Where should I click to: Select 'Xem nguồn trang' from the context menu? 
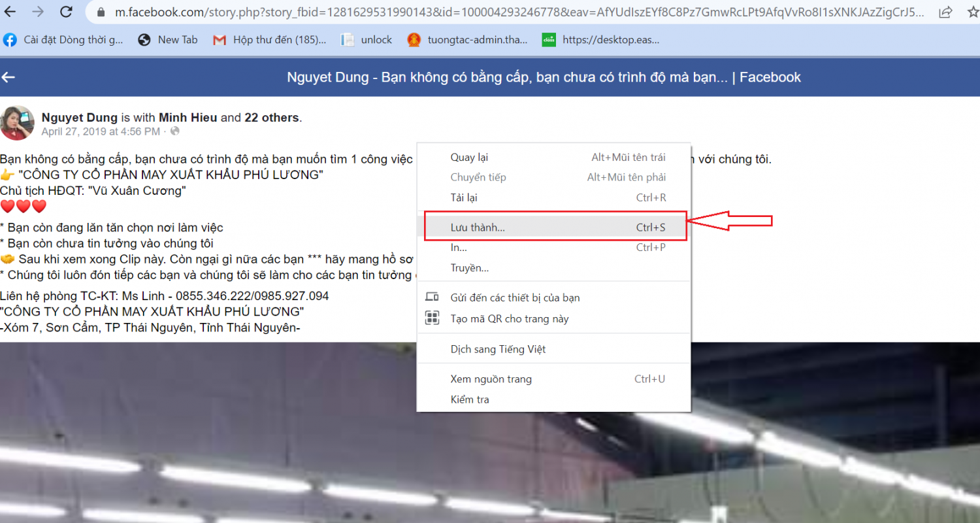[x=554, y=379]
